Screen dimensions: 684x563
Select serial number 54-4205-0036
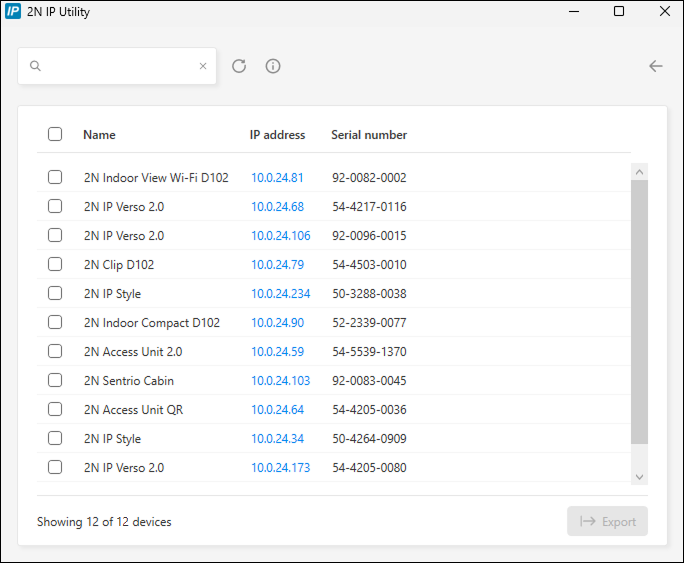[369, 409]
